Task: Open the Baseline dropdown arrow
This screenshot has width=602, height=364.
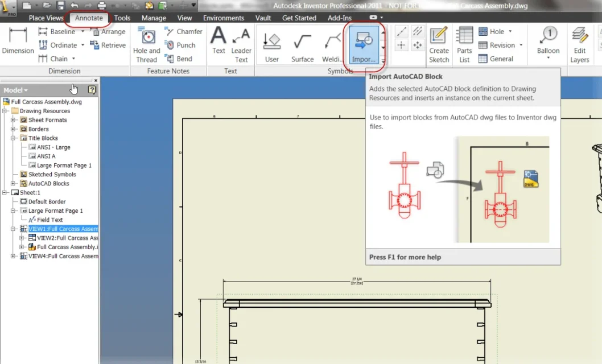Action: click(x=83, y=31)
